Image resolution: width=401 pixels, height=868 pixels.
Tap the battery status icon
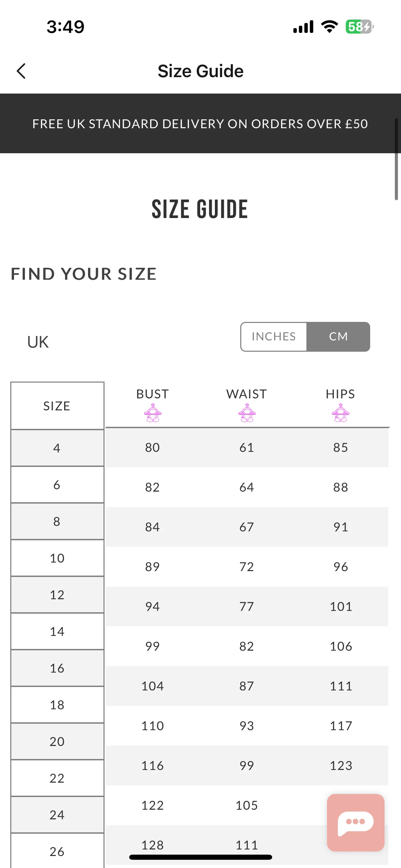[360, 26]
